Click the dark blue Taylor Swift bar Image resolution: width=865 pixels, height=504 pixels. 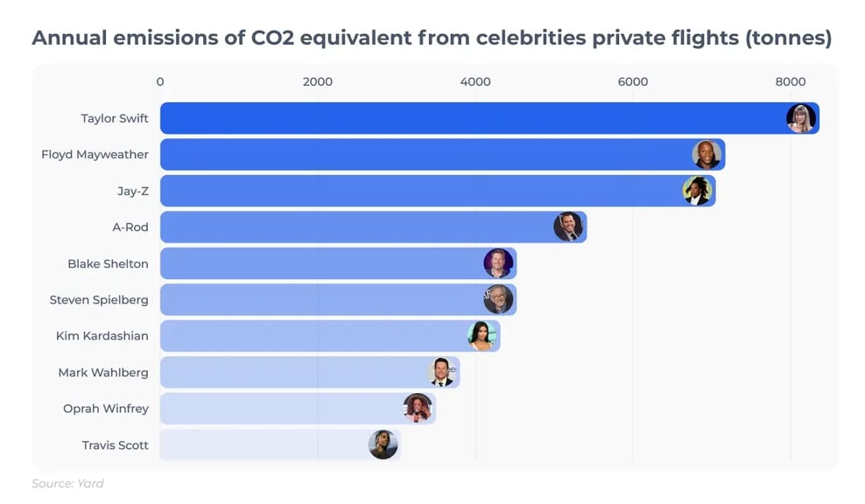(x=473, y=118)
